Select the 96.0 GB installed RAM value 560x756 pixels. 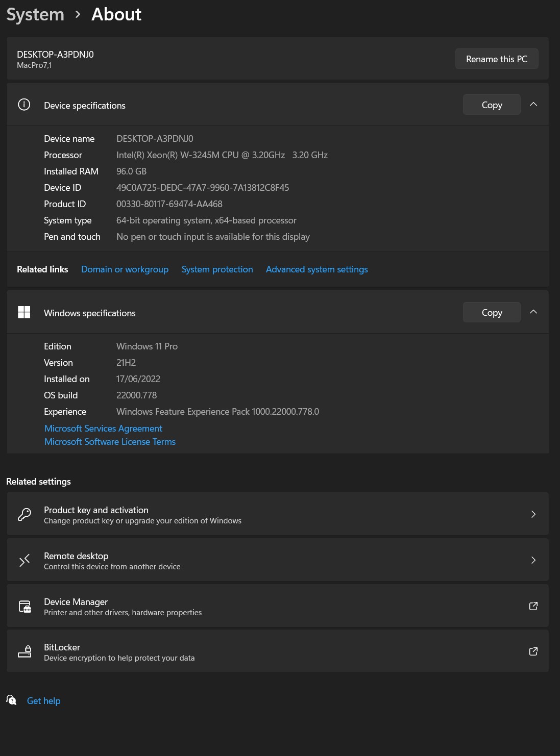click(131, 171)
